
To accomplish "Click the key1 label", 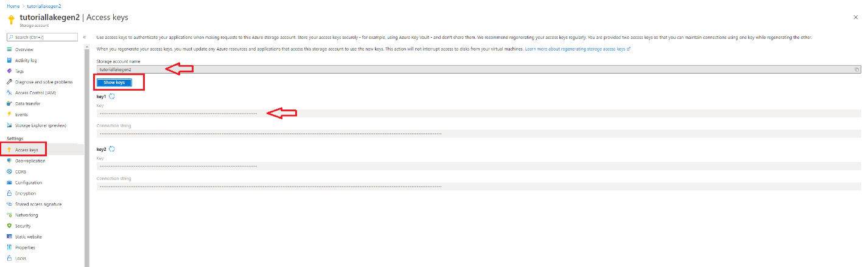I will (x=102, y=97).
